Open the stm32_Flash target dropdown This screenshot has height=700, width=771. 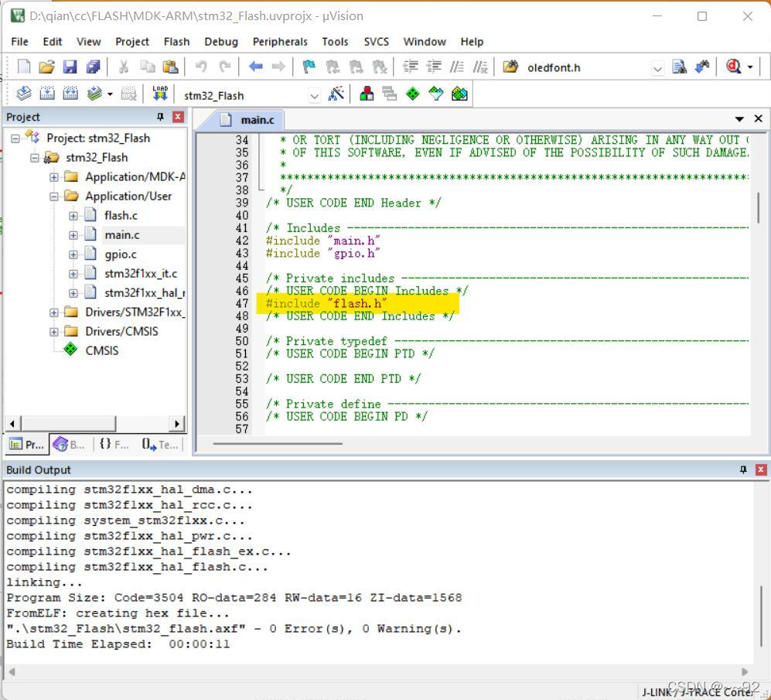coord(314,95)
